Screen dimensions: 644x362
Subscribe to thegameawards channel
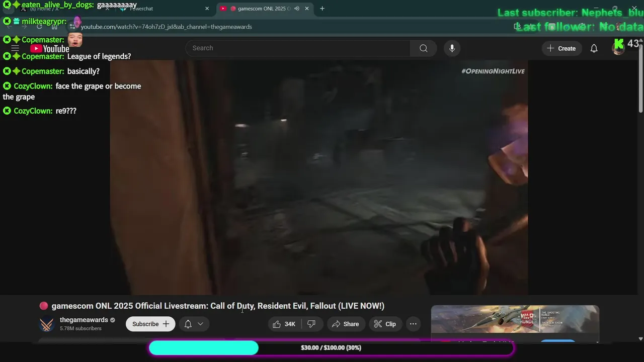(150, 324)
